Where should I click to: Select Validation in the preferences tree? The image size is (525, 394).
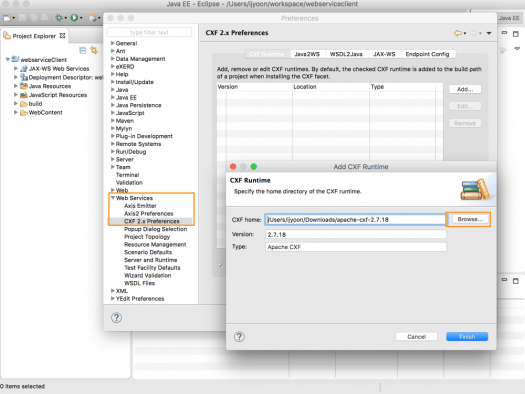(129, 182)
